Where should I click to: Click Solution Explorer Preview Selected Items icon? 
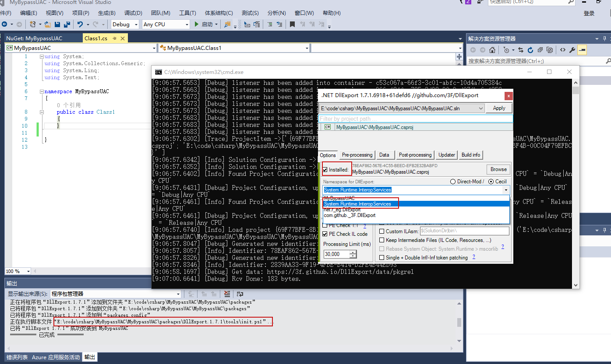[x=582, y=50]
